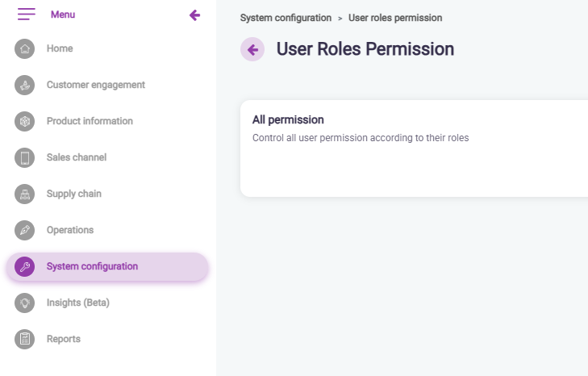The height and width of the screenshot is (376, 588).
Task: Open the Home menu item
Action: [60, 48]
